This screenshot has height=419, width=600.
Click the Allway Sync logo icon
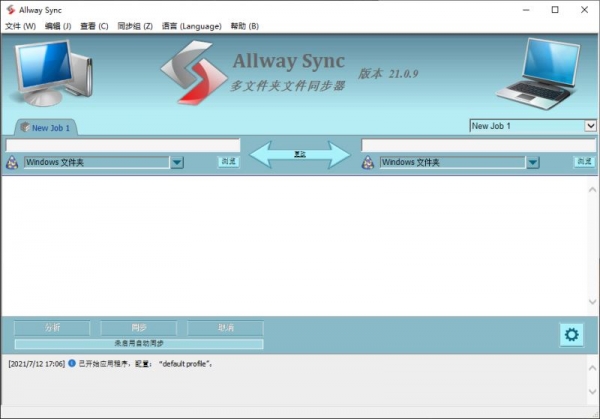click(x=194, y=73)
